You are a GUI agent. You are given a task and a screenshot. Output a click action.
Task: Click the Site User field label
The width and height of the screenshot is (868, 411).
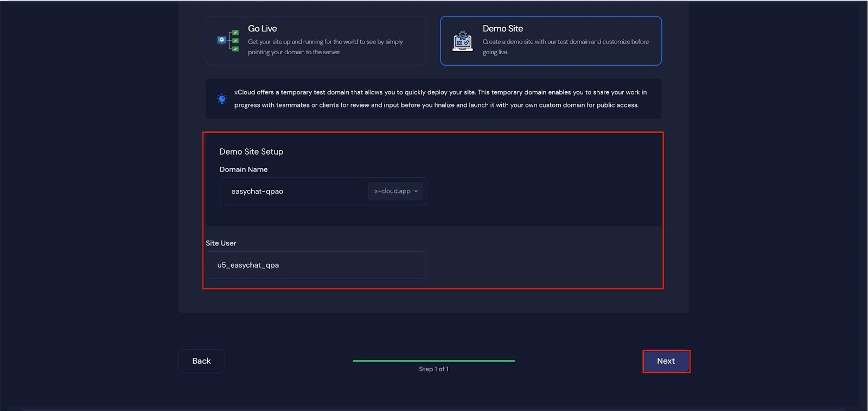(221, 243)
